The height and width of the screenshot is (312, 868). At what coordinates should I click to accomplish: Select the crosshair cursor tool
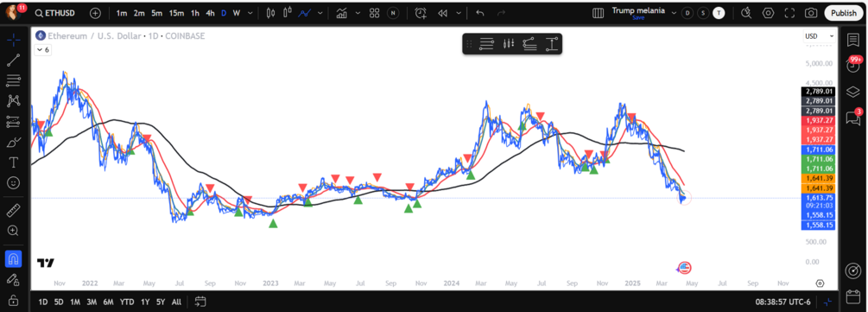coord(13,40)
